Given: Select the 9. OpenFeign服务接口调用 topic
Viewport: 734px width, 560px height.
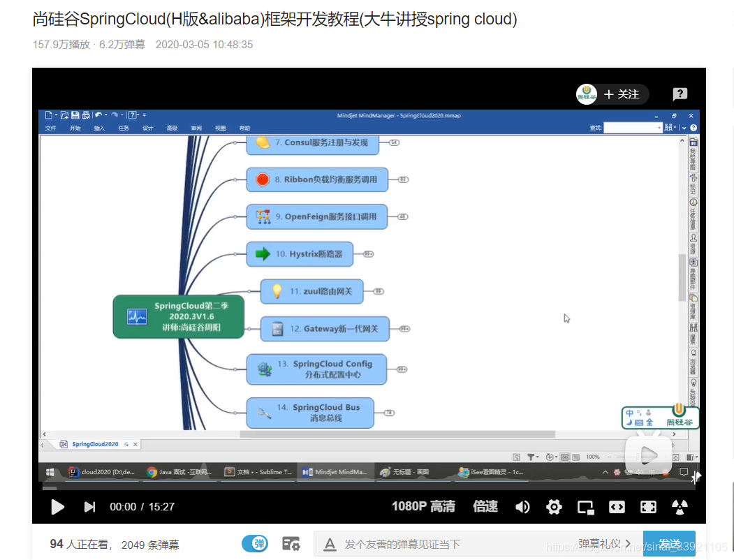Looking at the screenshot, I should pyautogui.click(x=317, y=216).
